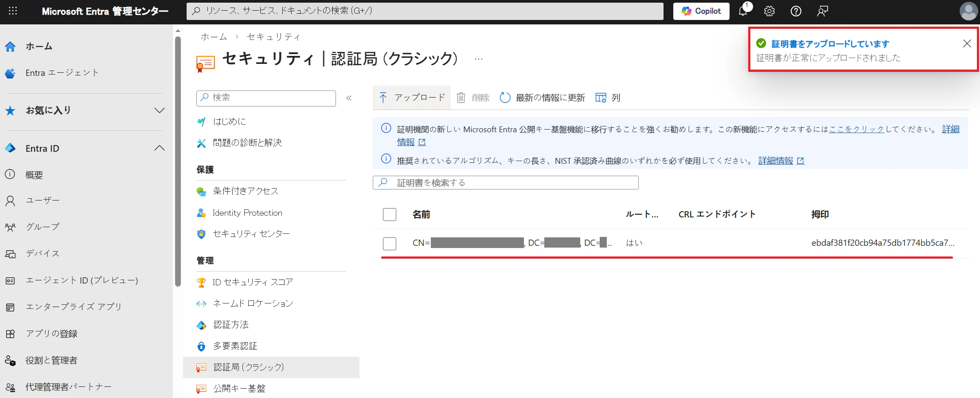Viewport: 980px width, 398px height.
Task: Click the ここをクリック link
Action: (856, 129)
